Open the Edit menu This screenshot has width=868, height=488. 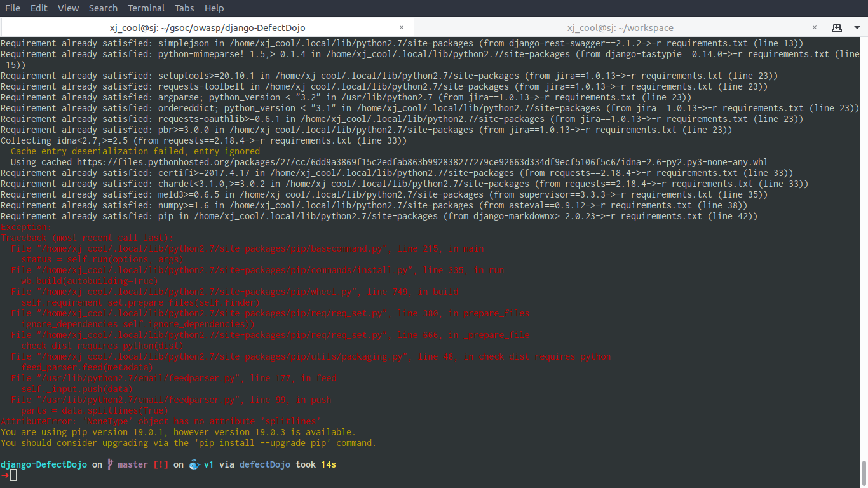click(x=39, y=8)
